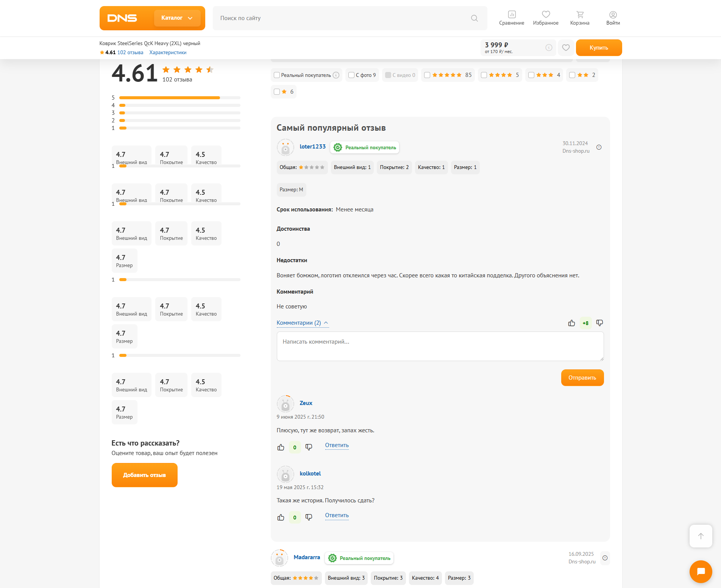Thumbs up kolkotel's comment

point(281,518)
